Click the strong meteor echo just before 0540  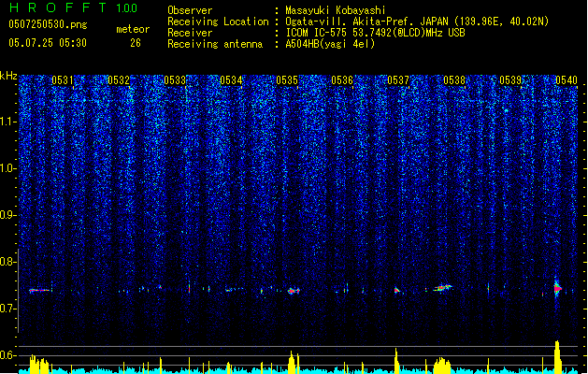point(557,288)
